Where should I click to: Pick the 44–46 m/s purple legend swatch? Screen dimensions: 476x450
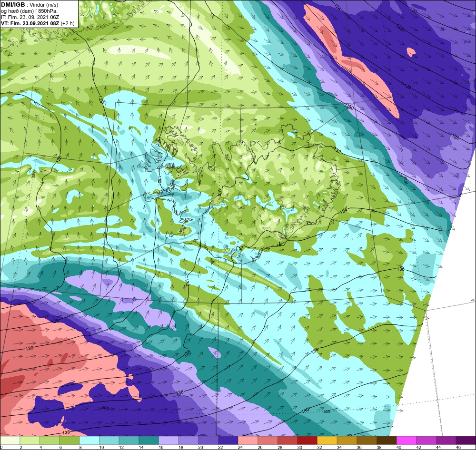click(446, 440)
